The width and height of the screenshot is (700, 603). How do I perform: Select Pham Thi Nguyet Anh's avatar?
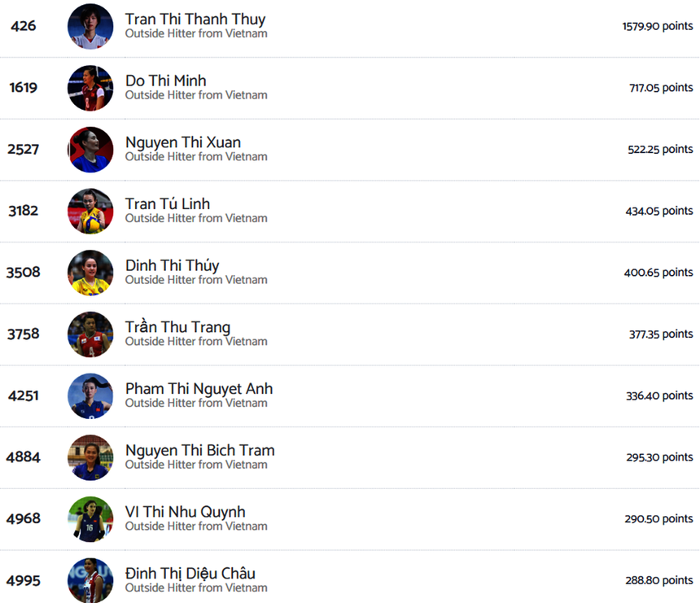pos(90,396)
